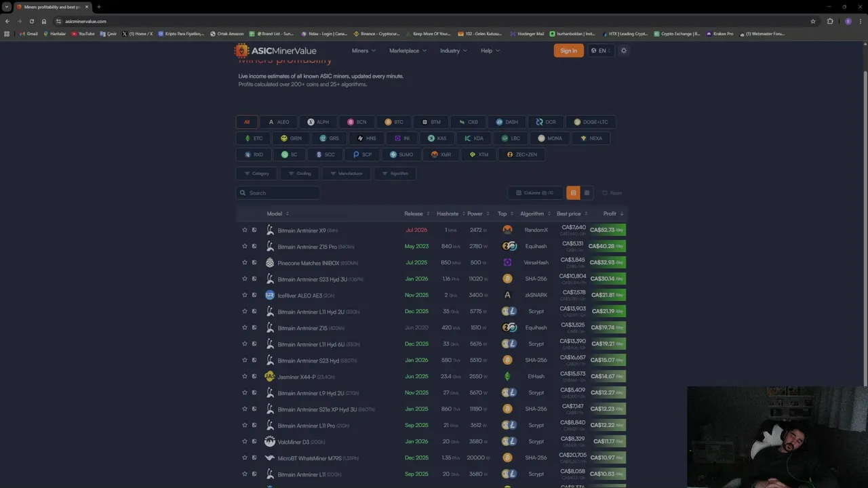Click compare icon for Antminer L11 Hyd 2U
This screenshot has width=868, height=488.
254,311
